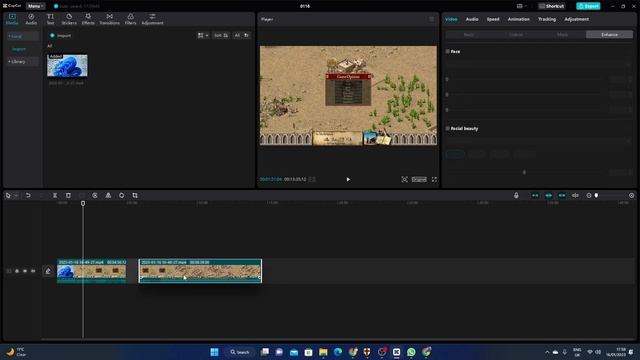This screenshot has height=360, width=640.
Task: Click the track cover edit icon
Action: click(48, 271)
